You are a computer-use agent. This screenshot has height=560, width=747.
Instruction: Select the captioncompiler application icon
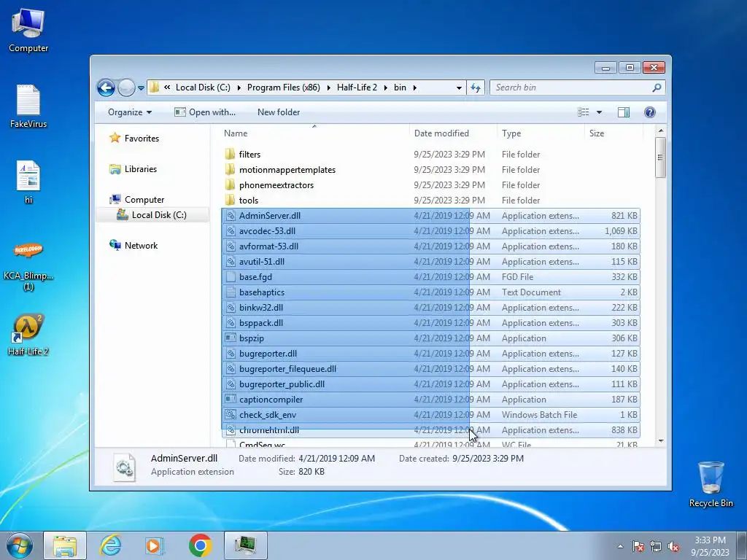click(231, 400)
